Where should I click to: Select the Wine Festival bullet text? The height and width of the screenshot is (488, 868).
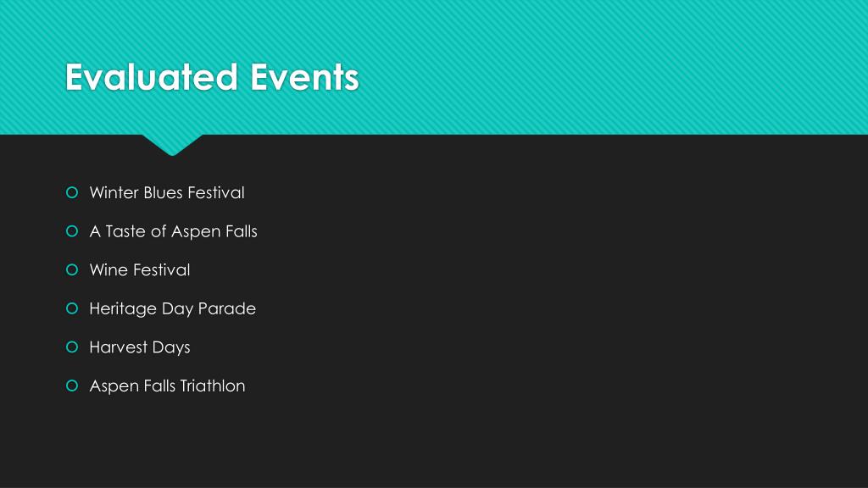tap(140, 270)
